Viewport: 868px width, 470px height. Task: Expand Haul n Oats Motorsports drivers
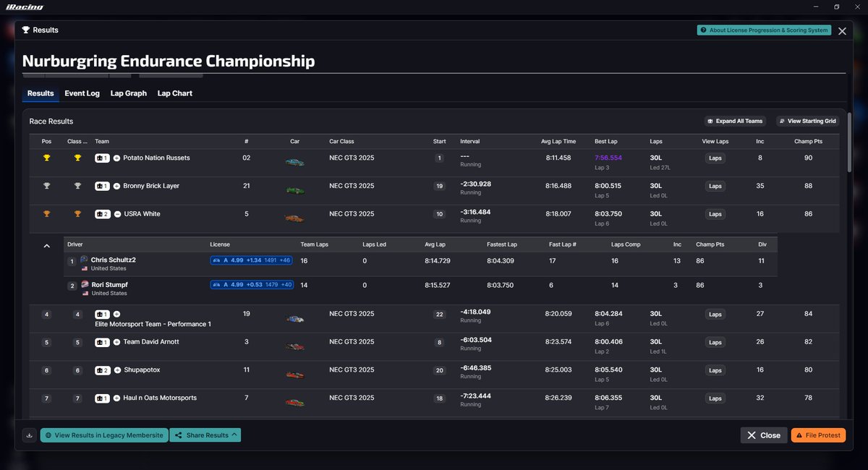(116, 398)
